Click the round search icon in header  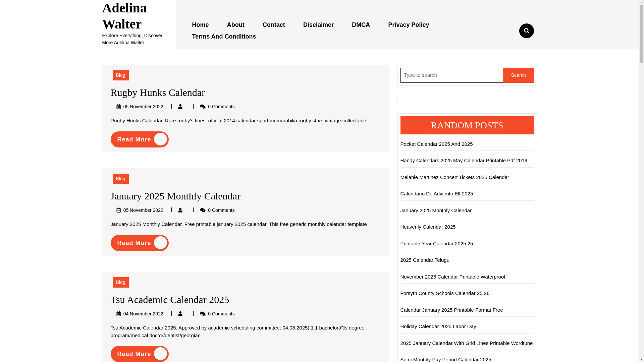[x=526, y=31]
